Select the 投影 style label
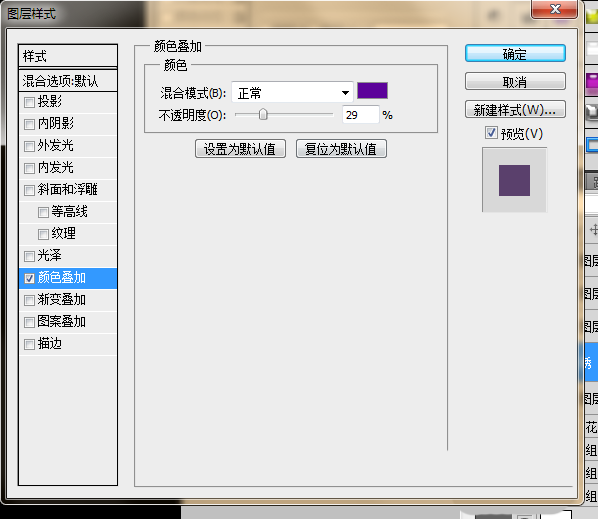This screenshot has height=519, width=598. (x=50, y=101)
